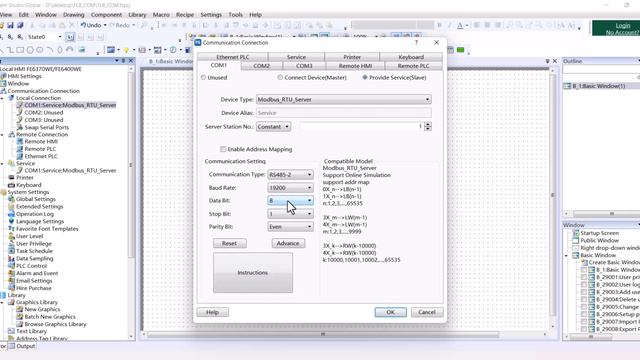This screenshot has width=640, height=360.
Task: Select Swap Serial Ports in tree
Action: [47, 127]
